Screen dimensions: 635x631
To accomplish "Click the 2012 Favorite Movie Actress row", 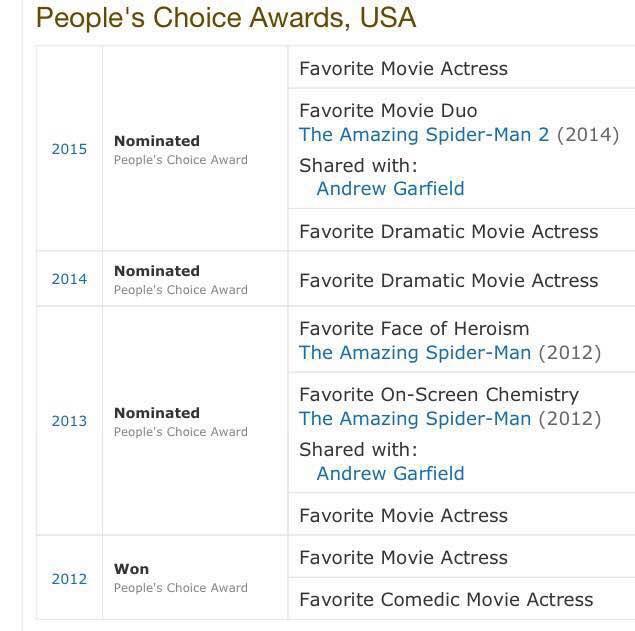I will [461, 557].
